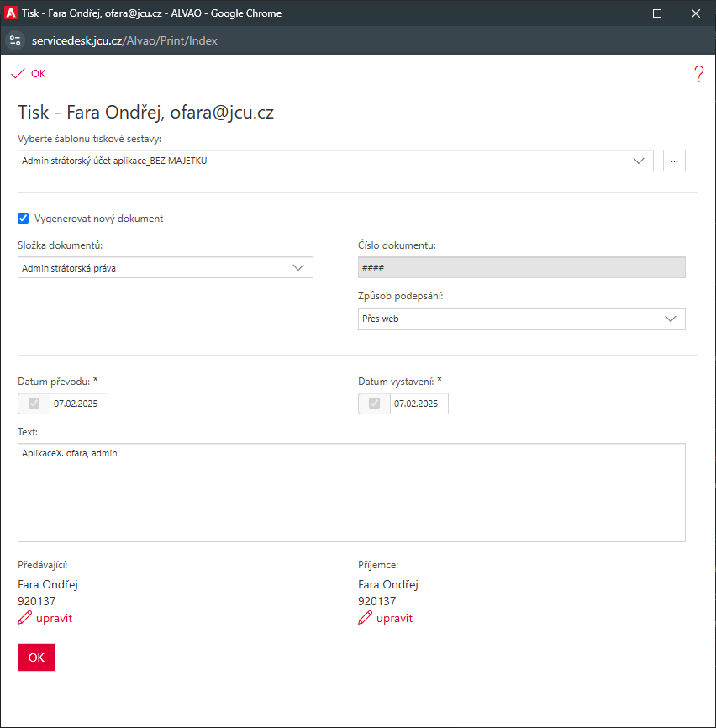
Task: Click the OK checkmark in top toolbar
Action: tap(29, 74)
